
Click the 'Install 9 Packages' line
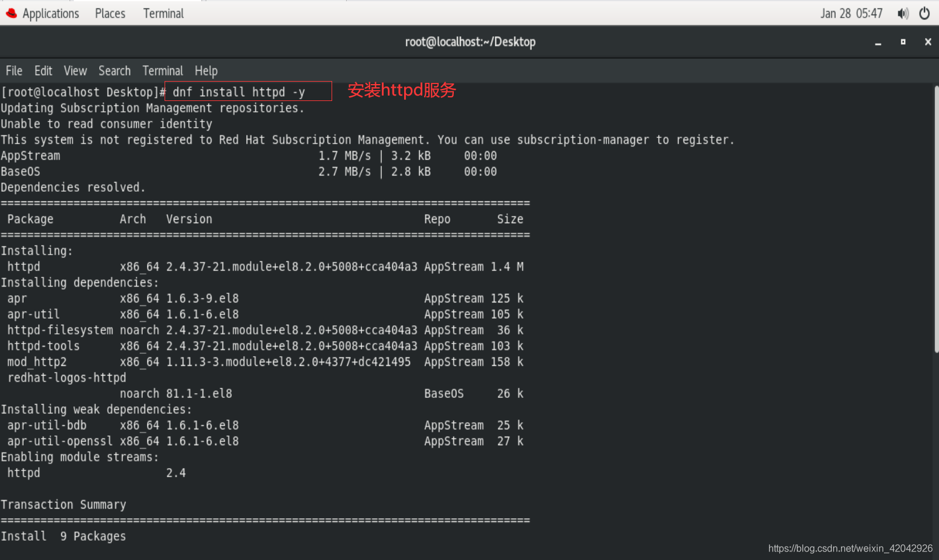click(64, 536)
